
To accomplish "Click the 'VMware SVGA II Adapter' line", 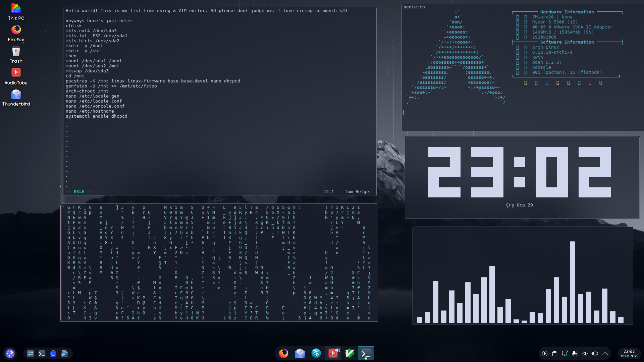I will (x=573, y=27).
